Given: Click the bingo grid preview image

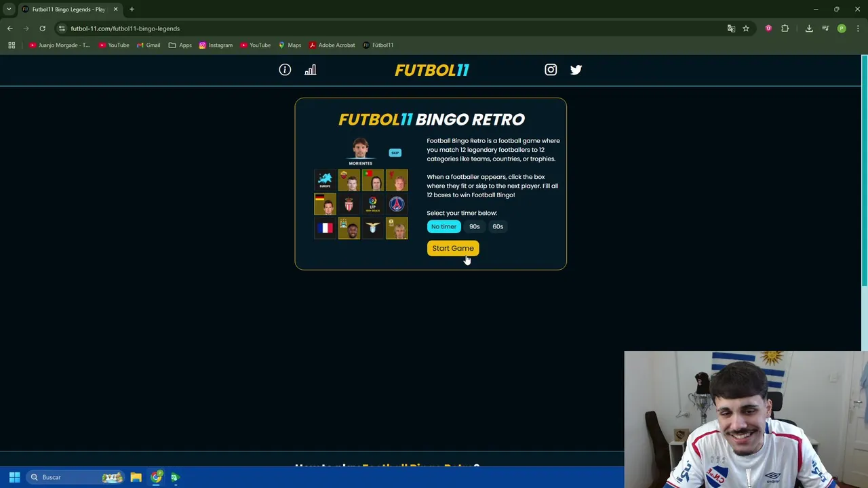Looking at the screenshot, I should point(361,189).
